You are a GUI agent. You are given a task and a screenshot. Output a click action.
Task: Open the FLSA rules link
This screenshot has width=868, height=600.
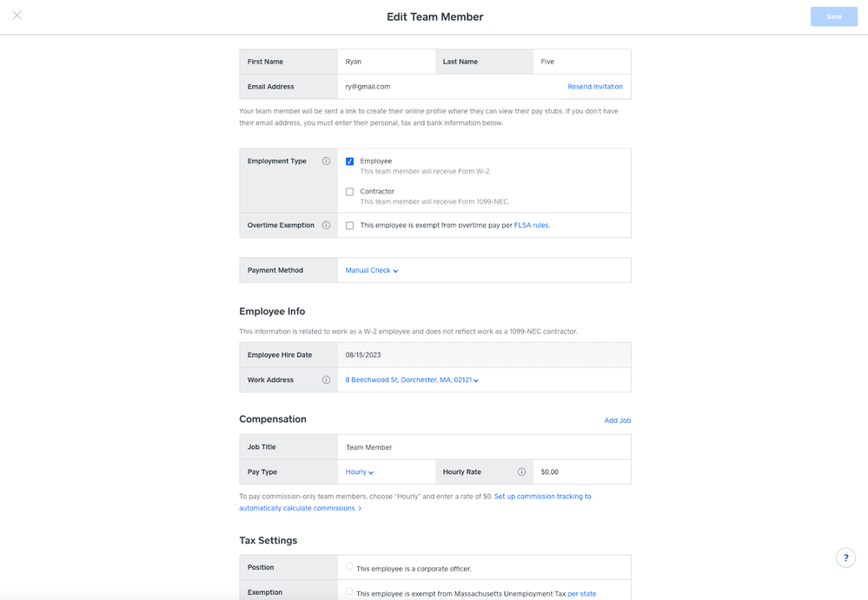pos(531,226)
